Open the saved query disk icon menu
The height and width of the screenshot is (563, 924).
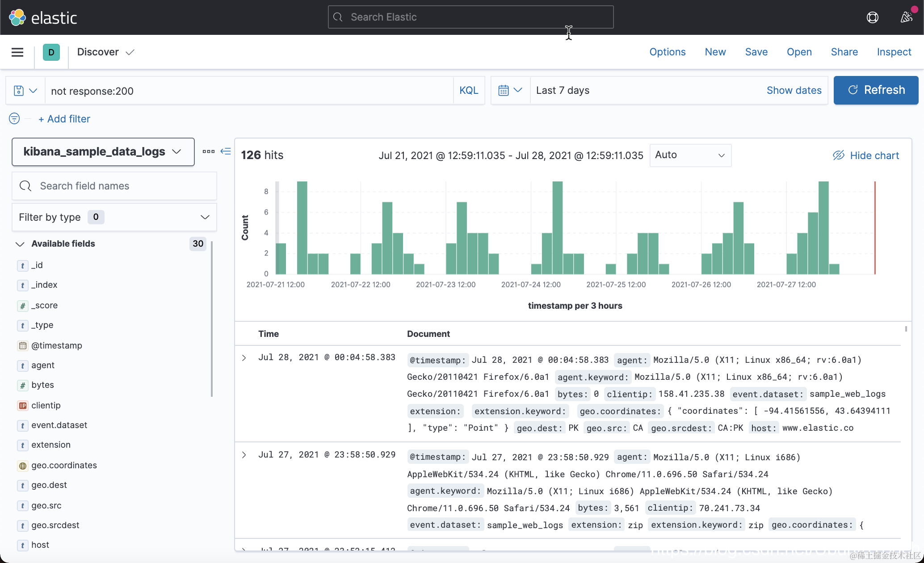coord(25,91)
